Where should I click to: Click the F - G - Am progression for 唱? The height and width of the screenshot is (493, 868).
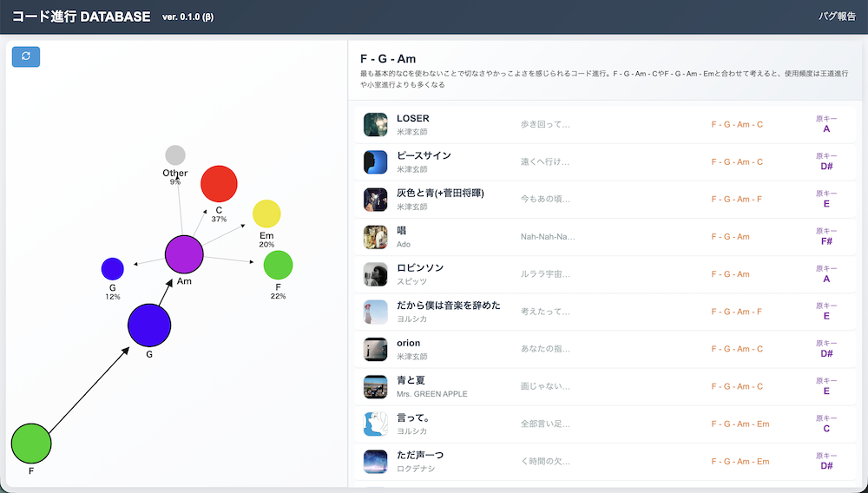(x=730, y=237)
